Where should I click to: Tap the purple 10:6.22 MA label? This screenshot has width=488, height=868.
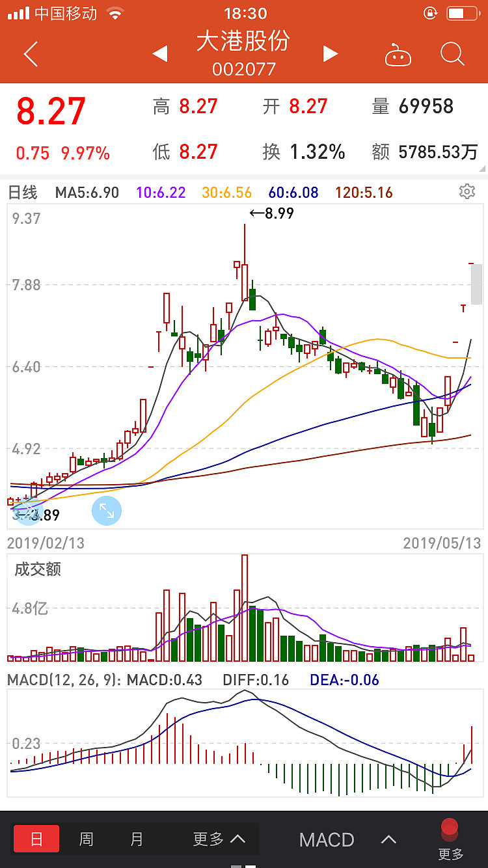pyautogui.click(x=161, y=192)
